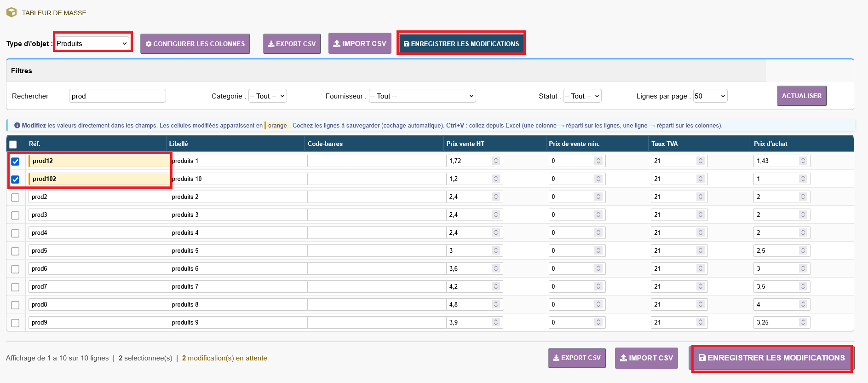This screenshot has width=868, height=383.
Task: Click the prod5 Prix vente HT stepper
Action: 495,250
